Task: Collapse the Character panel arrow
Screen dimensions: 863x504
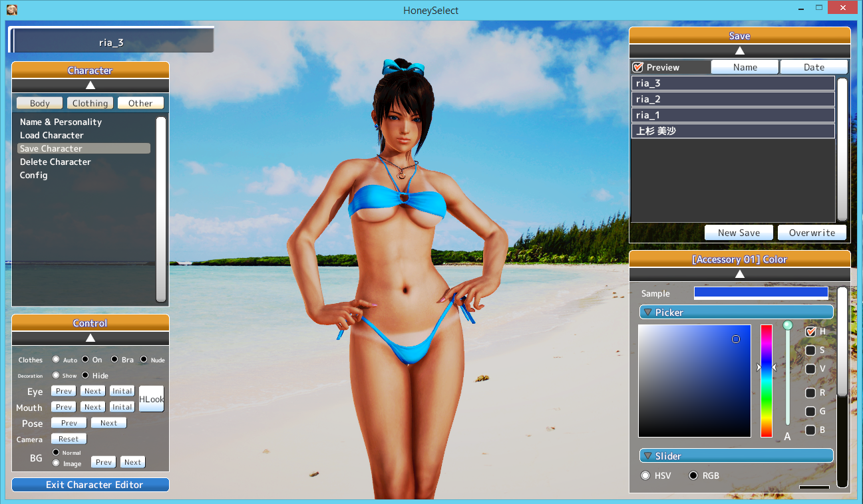Action: pos(90,85)
